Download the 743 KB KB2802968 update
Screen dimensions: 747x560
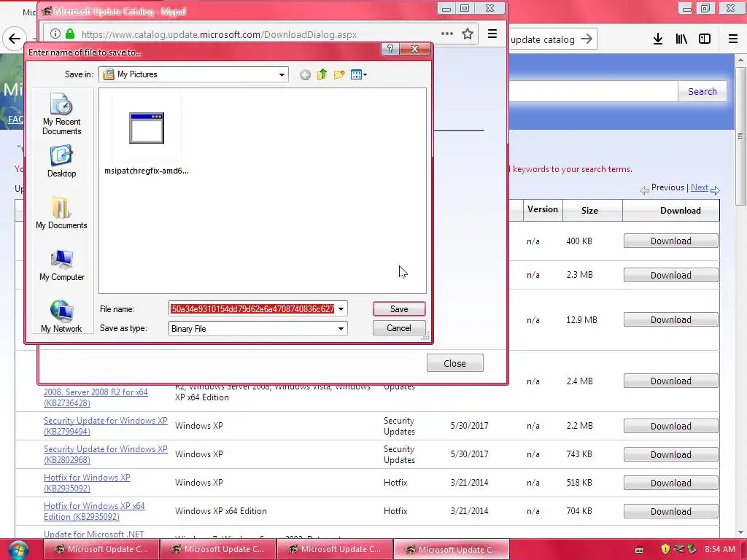point(671,455)
